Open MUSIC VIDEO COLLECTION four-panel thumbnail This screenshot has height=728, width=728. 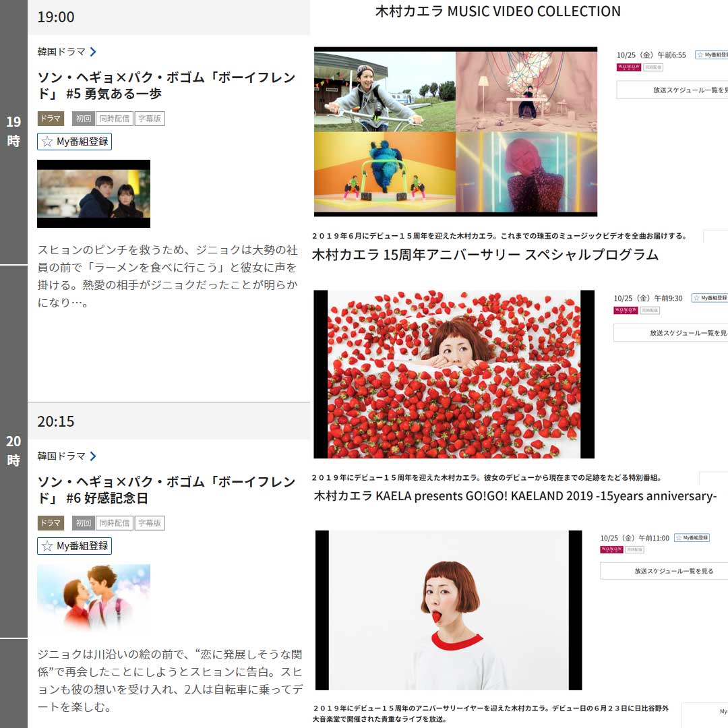point(456,131)
